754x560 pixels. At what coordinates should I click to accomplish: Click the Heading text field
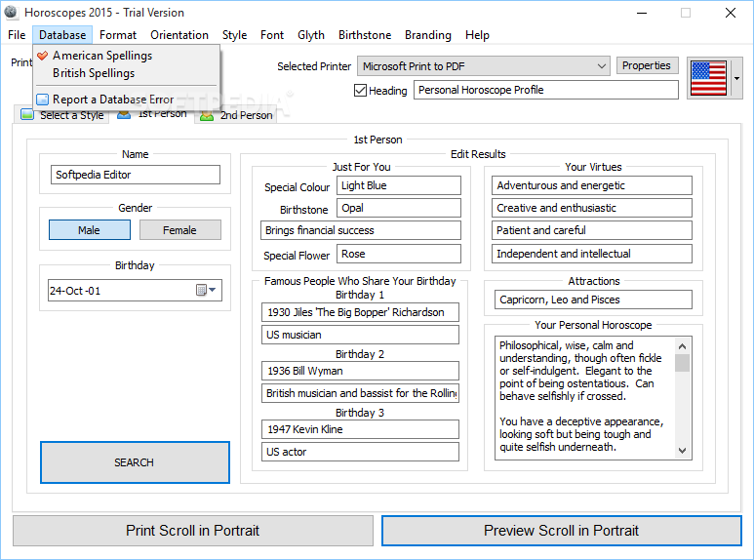coord(546,90)
